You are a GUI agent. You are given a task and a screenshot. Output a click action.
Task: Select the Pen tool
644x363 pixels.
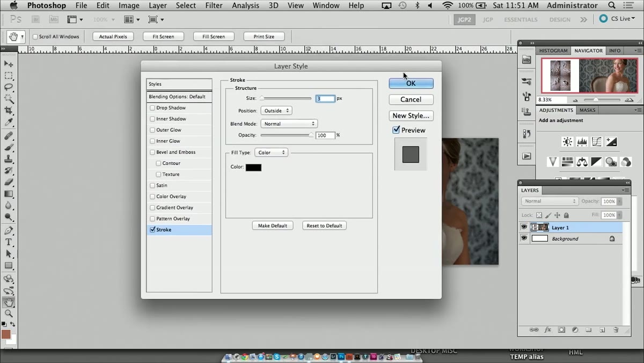click(x=9, y=231)
